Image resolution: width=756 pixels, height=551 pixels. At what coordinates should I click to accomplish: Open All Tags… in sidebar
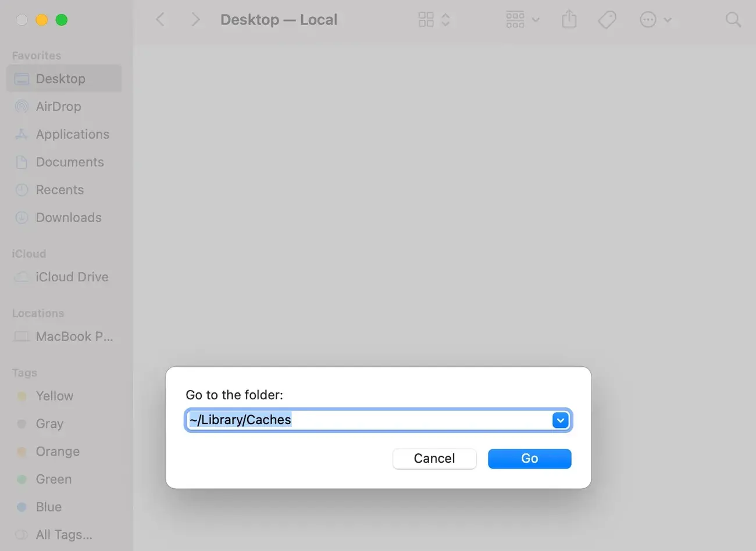click(x=63, y=535)
